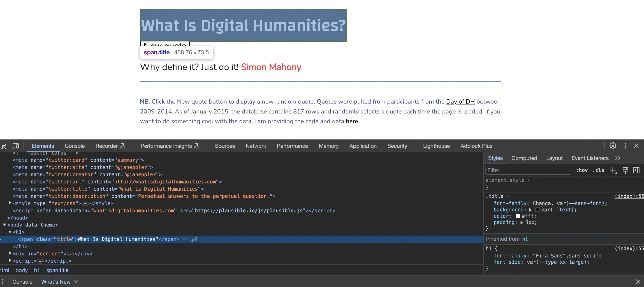The height and width of the screenshot is (287, 644).
Task: Open the Application tab
Action: [x=363, y=146]
